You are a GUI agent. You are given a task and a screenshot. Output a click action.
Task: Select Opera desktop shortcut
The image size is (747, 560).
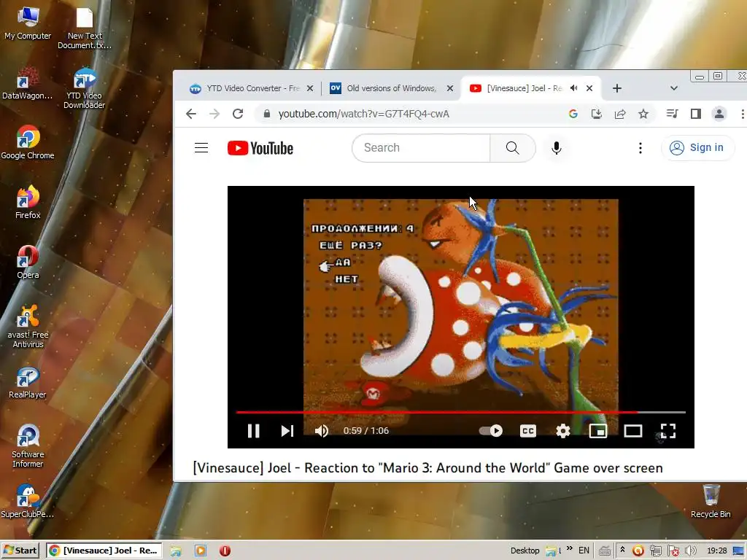[28, 262]
